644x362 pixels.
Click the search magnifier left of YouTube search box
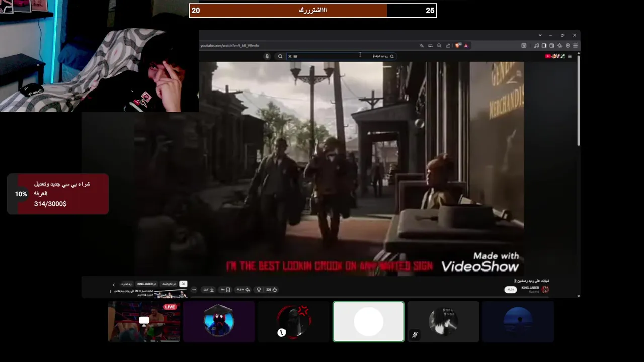click(280, 56)
